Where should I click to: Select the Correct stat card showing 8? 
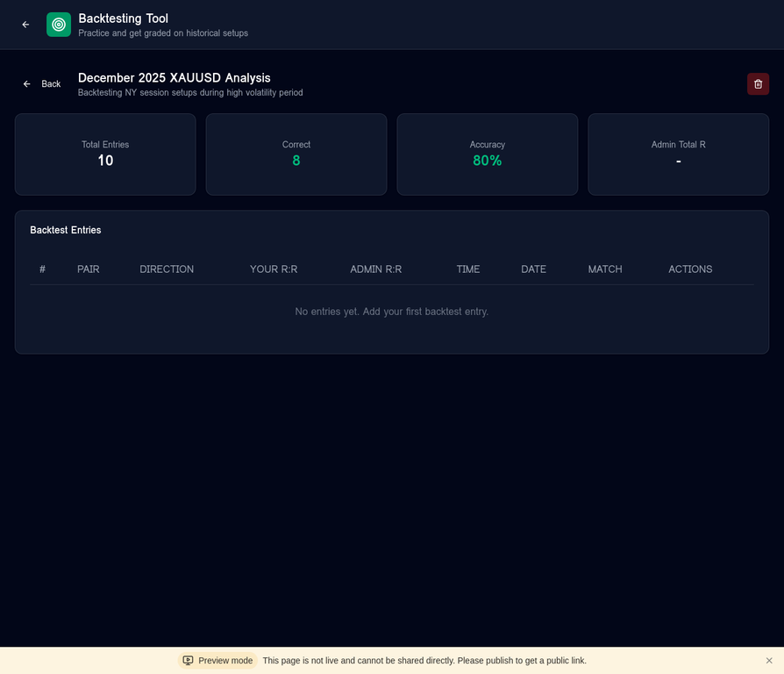click(x=296, y=154)
